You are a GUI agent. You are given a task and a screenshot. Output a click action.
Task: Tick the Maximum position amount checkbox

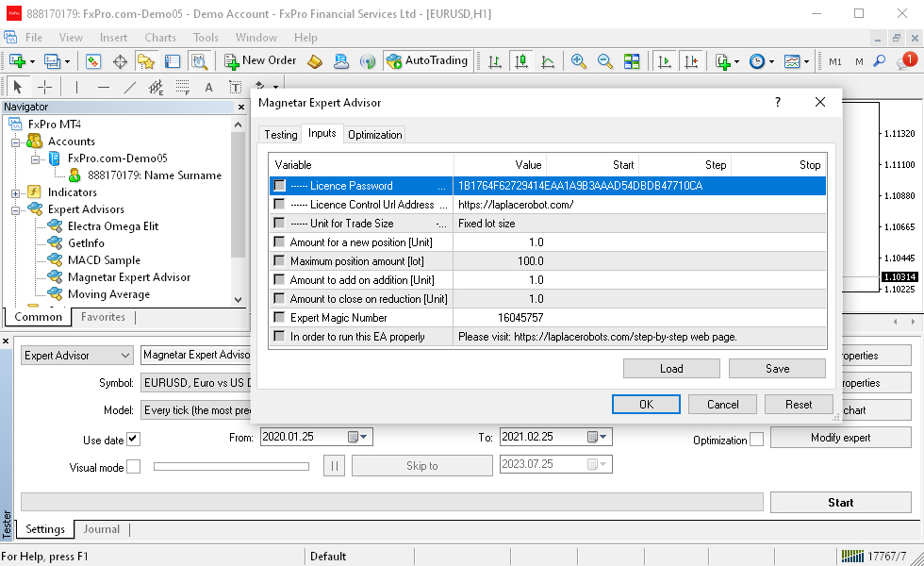279,261
